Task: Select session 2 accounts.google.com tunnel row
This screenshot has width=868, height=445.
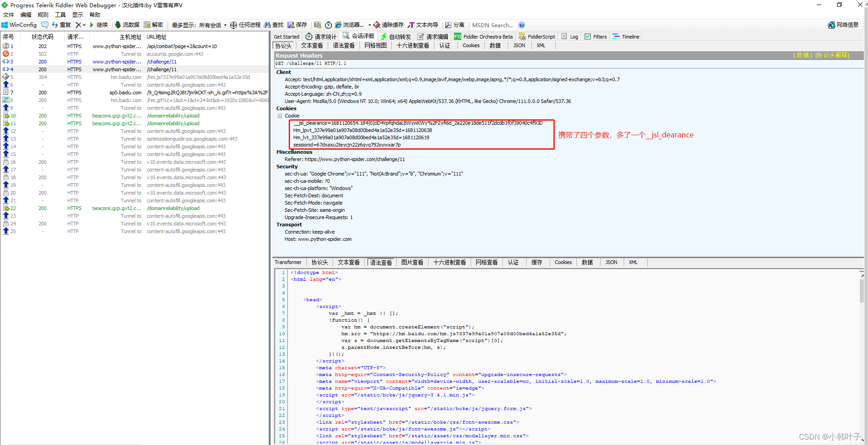Action: (135, 54)
